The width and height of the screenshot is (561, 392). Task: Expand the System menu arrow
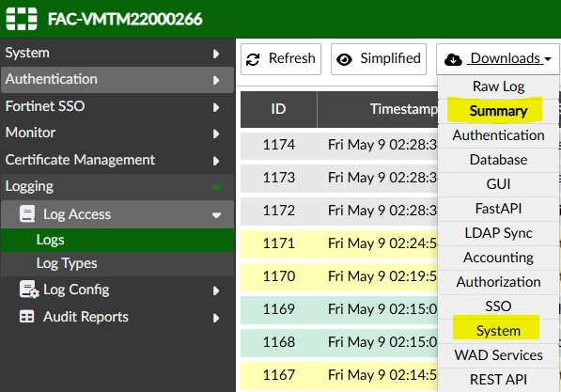pyautogui.click(x=216, y=54)
